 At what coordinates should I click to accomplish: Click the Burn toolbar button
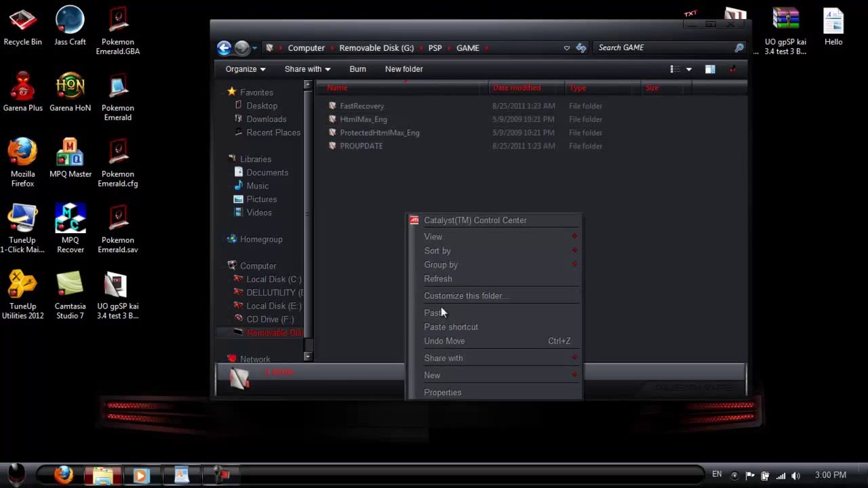(x=357, y=69)
